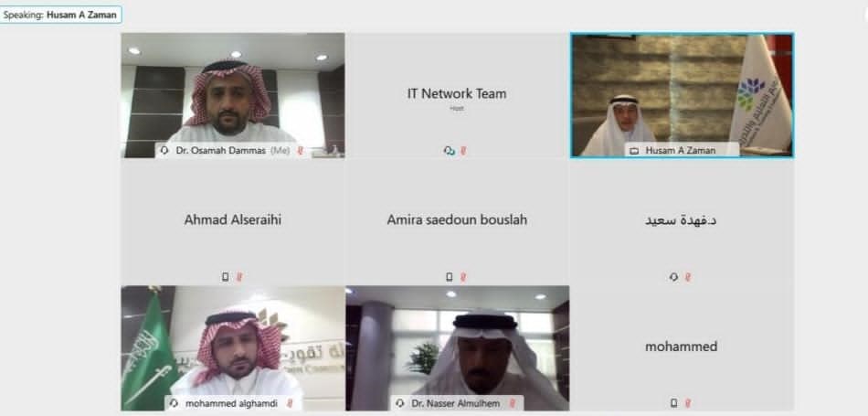
Task: Click phone icon under Amira saedoun bouslah
Action: (449, 276)
